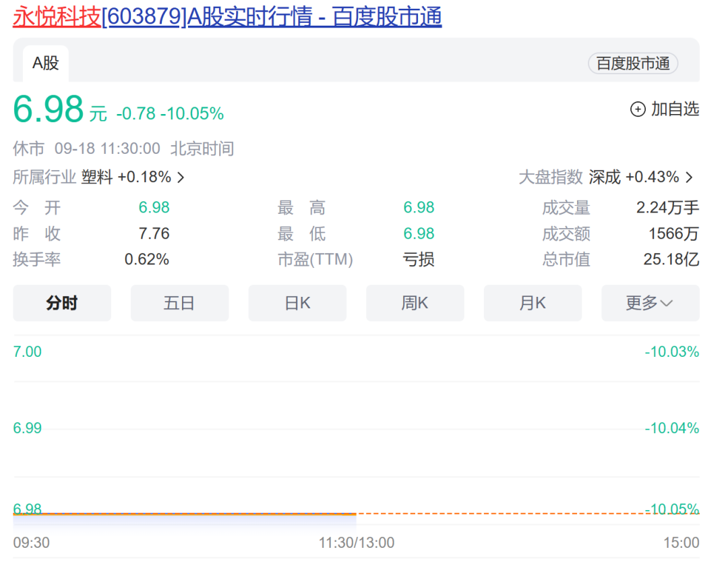Click the 11:30/13:00 time axis label
The width and height of the screenshot is (728, 562).
(x=357, y=542)
